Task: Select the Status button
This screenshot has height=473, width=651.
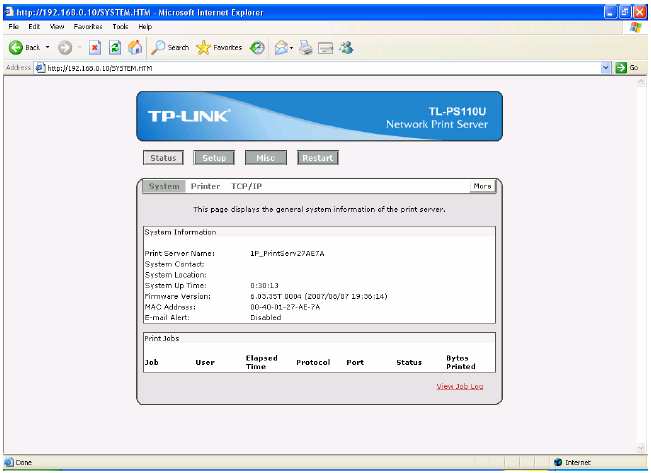Action: pyautogui.click(x=163, y=158)
